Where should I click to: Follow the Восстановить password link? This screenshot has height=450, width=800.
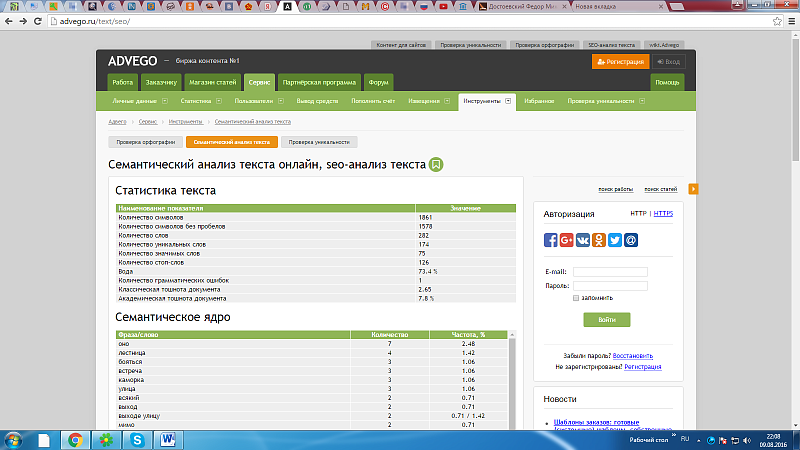tap(633, 356)
